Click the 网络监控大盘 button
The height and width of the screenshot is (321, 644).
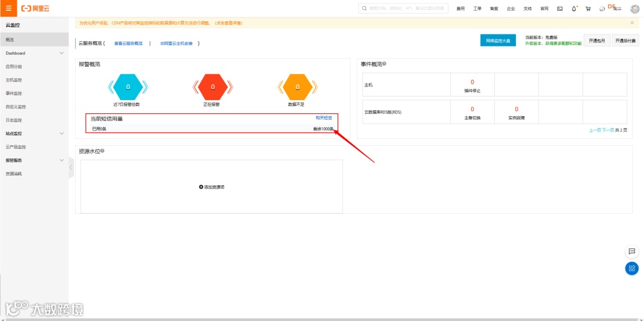(x=498, y=40)
